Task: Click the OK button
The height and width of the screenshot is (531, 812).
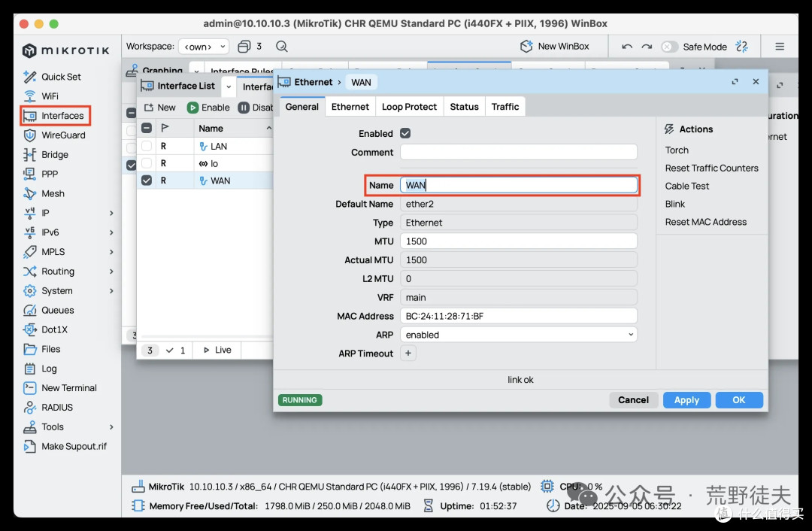Action: coord(739,400)
